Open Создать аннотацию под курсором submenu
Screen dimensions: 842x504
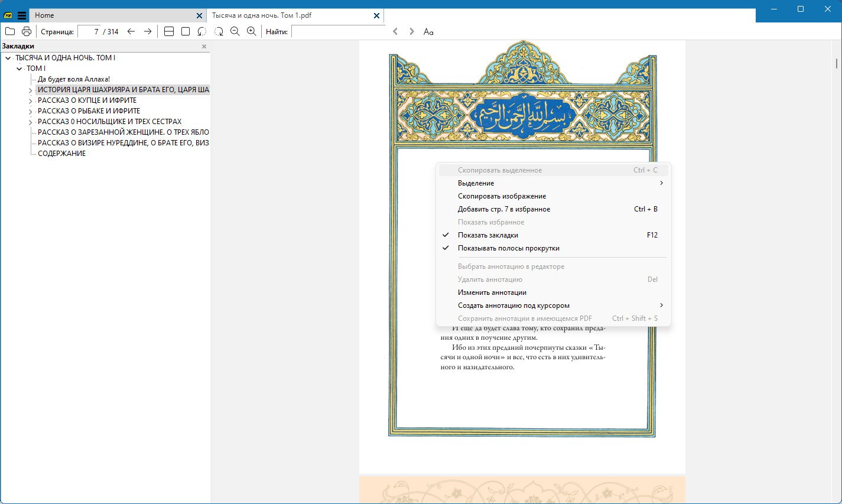click(554, 305)
